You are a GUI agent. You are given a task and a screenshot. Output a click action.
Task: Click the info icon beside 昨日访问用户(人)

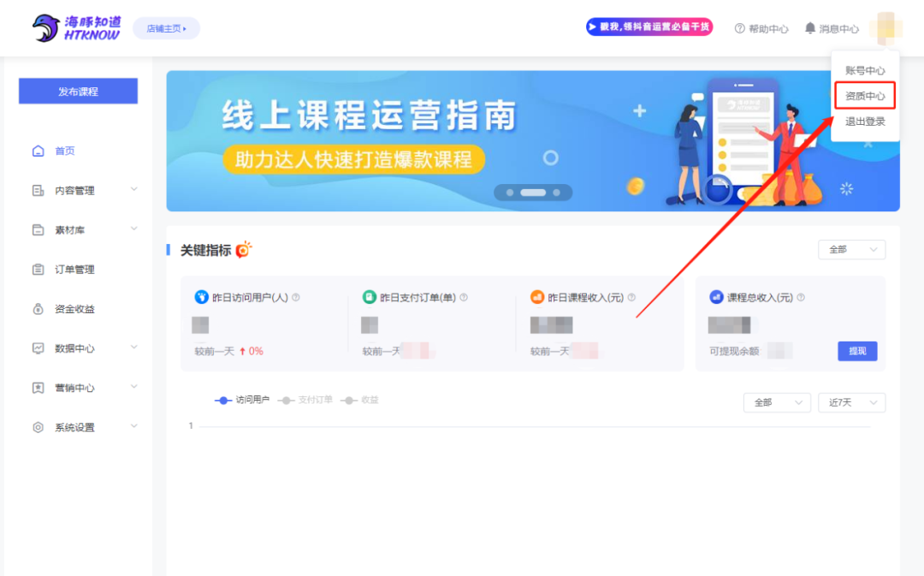(x=296, y=298)
